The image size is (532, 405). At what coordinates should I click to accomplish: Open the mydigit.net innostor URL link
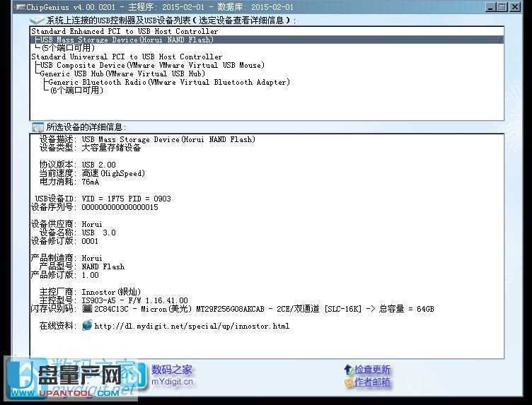192,326
